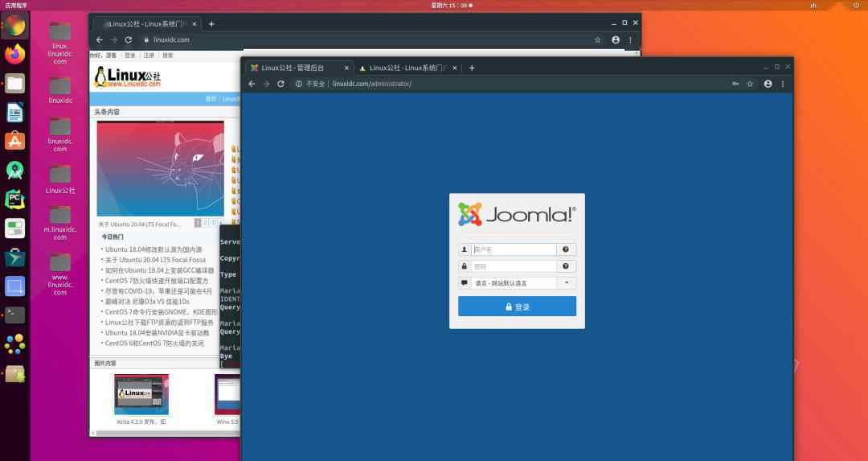Viewport: 868px width, 461px height.
Task: Open the profile avatar in front Chrome window
Action: click(768, 84)
